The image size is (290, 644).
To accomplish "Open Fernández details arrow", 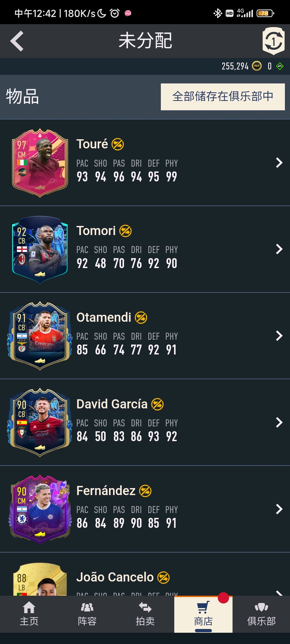I will (279, 509).
